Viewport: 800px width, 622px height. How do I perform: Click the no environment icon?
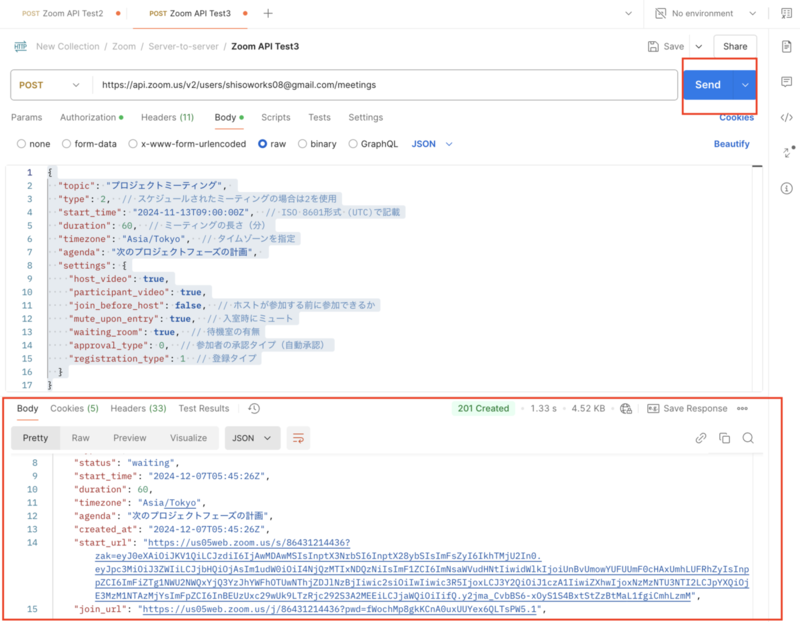660,13
